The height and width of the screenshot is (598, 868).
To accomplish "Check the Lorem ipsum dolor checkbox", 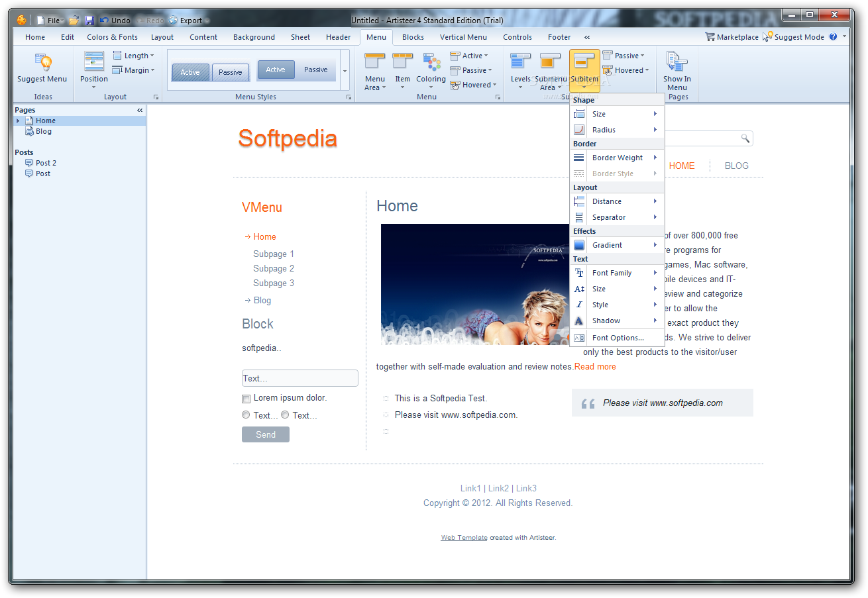I will point(246,399).
